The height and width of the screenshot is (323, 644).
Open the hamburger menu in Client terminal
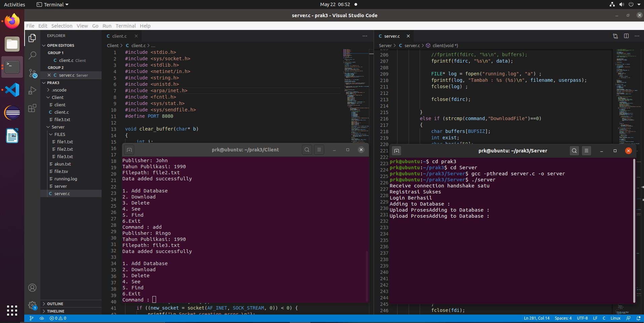(x=319, y=150)
